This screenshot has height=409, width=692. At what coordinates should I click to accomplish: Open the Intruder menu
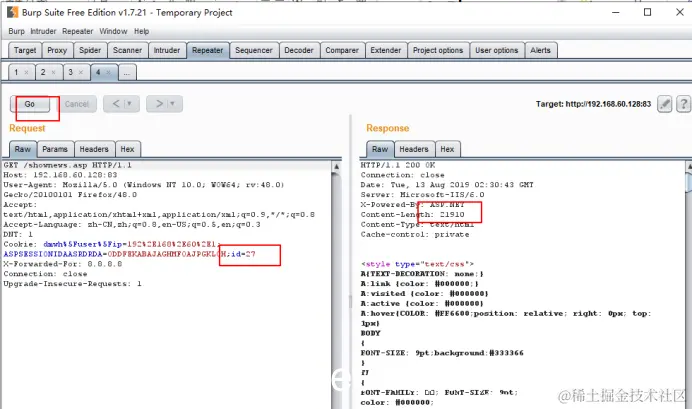pyautogui.click(x=43, y=31)
